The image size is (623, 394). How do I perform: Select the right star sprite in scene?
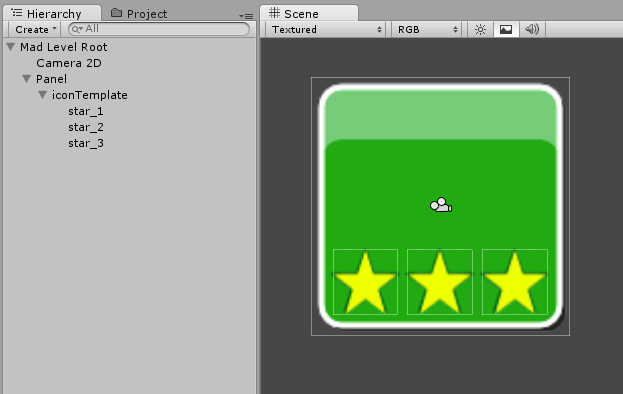[x=515, y=282]
